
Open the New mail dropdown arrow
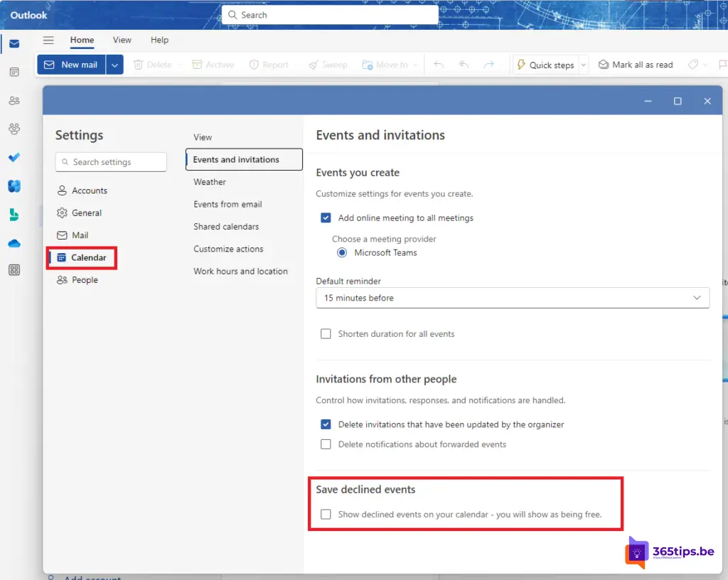click(115, 65)
